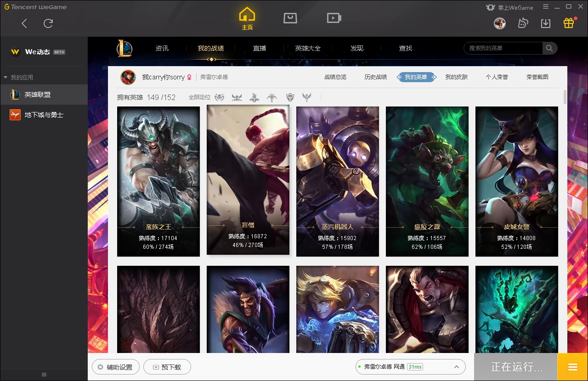The image size is (588, 381).
Task: Open the 资讯 tab
Action: point(162,48)
